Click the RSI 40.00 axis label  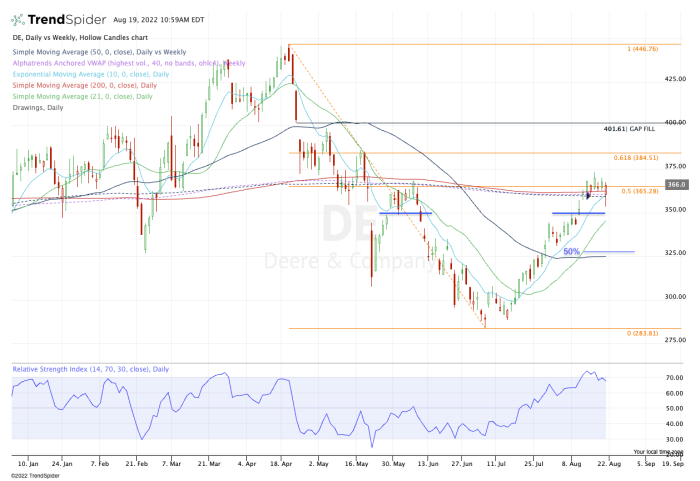[674, 424]
